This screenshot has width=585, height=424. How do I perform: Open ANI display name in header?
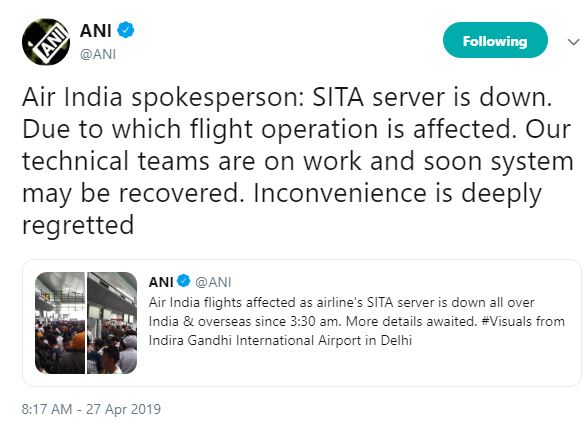pyautogui.click(x=96, y=31)
